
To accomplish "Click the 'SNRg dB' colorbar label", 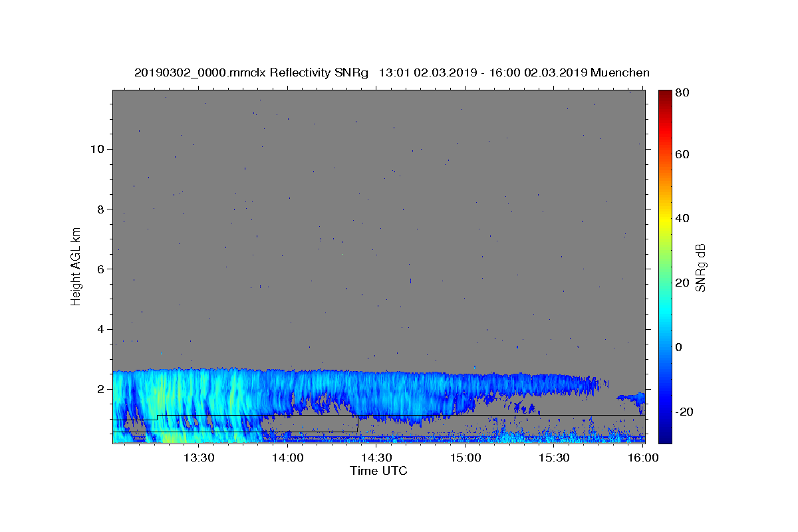I will click(x=700, y=267).
